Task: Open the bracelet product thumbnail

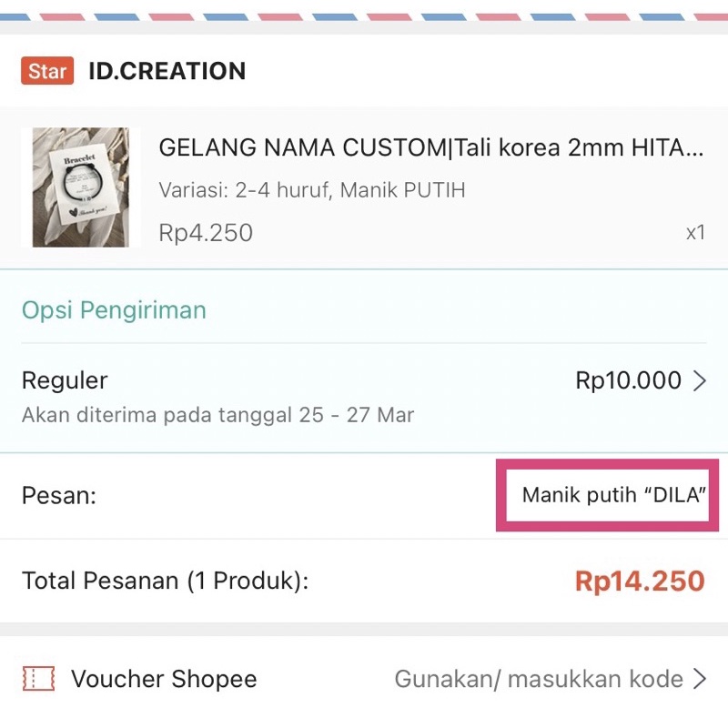Action: pyautogui.click(x=81, y=187)
